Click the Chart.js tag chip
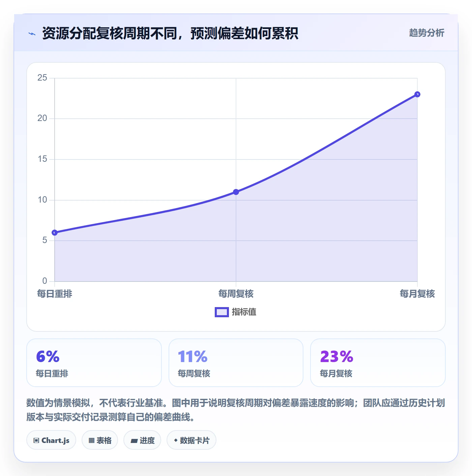The image size is (472, 476). click(x=51, y=440)
